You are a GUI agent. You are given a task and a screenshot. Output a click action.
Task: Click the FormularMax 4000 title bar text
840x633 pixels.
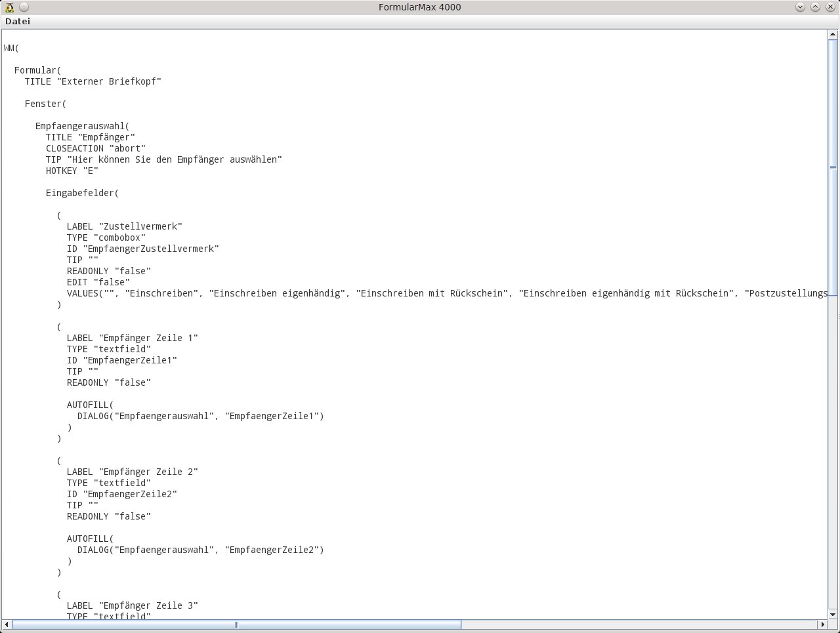tap(420, 7)
